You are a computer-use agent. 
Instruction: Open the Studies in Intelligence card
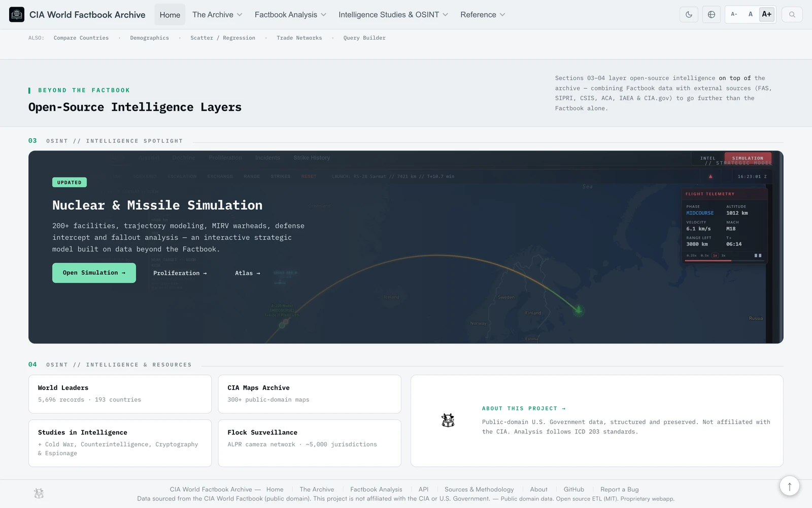click(x=120, y=443)
